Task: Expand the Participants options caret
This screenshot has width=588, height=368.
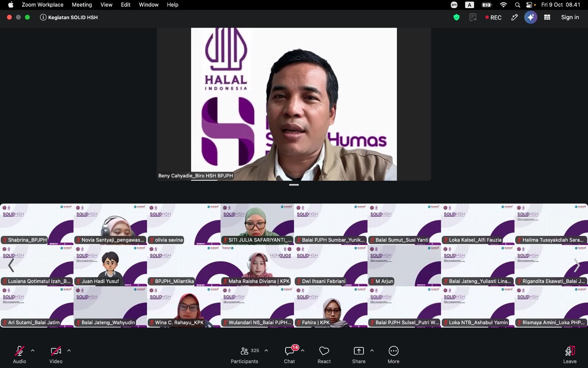Action: pos(266,351)
